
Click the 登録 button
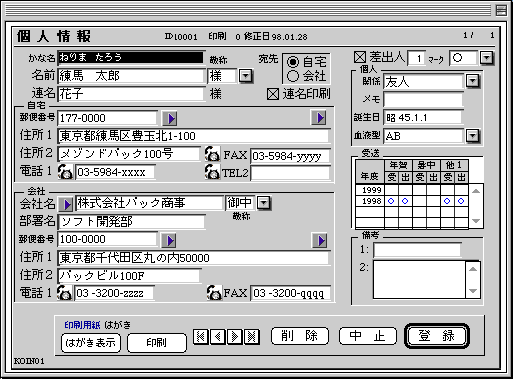coord(437,336)
